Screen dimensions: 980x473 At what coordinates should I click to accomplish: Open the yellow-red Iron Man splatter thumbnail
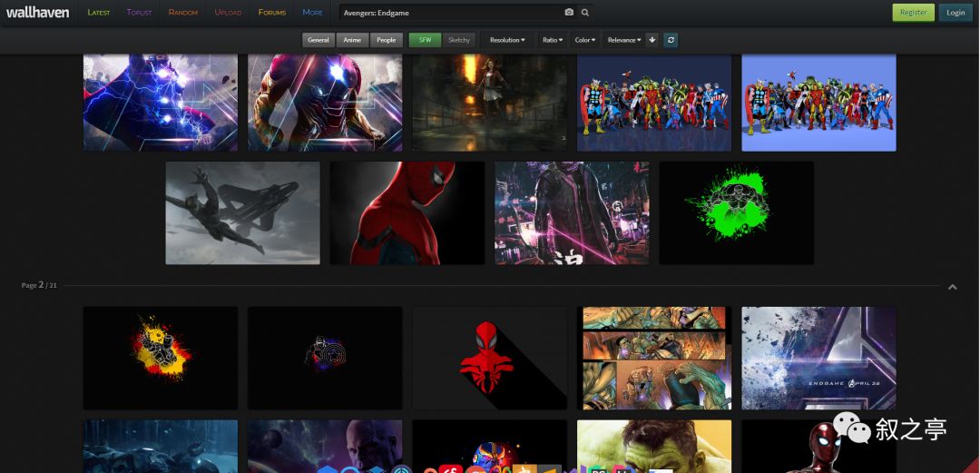click(x=161, y=358)
